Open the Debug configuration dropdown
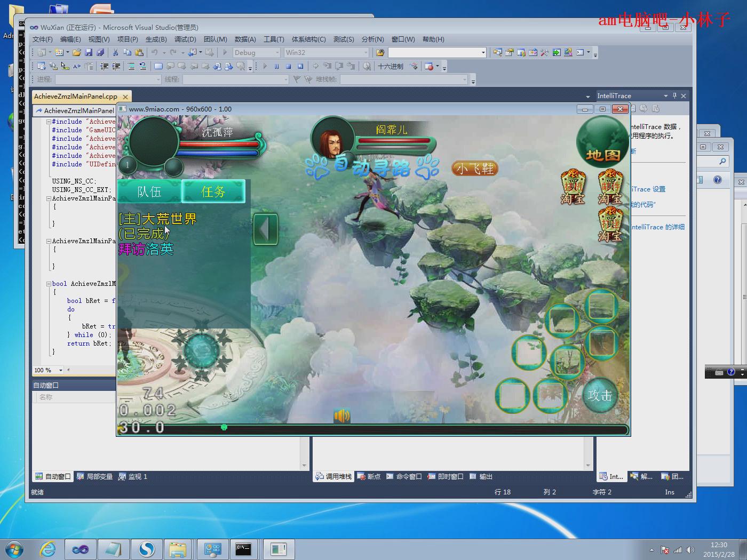The width and height of the screenshot is (747, 560). coord(277,52)
